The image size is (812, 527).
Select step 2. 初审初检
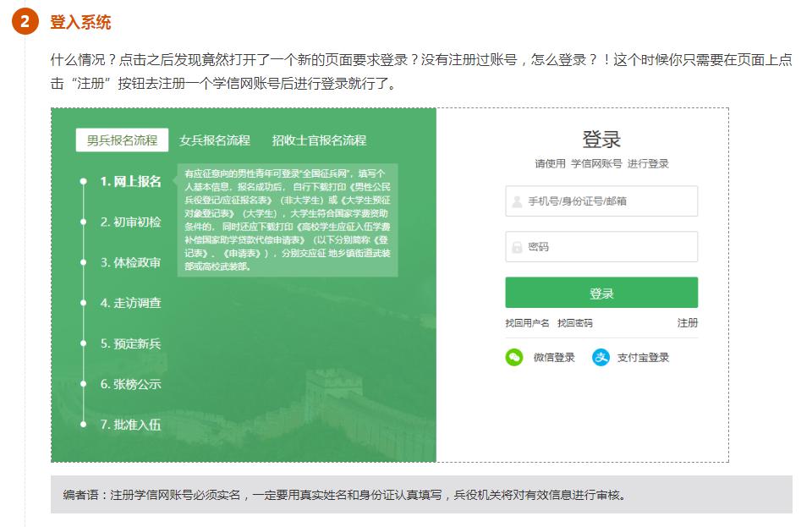pos(130,222)
